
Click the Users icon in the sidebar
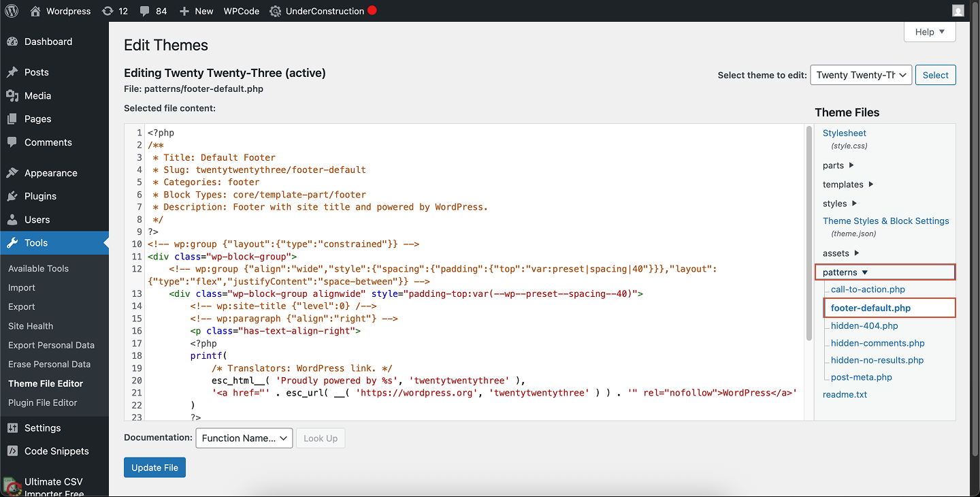coord(13,219)
